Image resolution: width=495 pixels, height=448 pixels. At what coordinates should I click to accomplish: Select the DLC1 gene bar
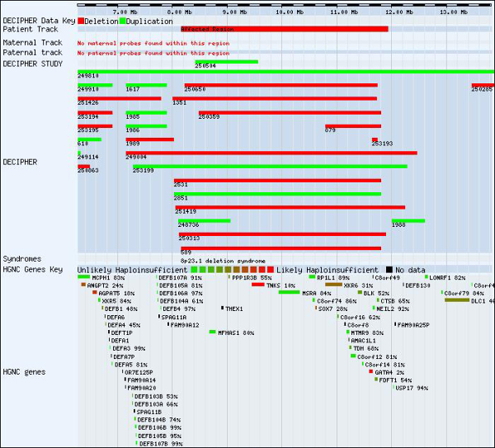coord(456,300)
